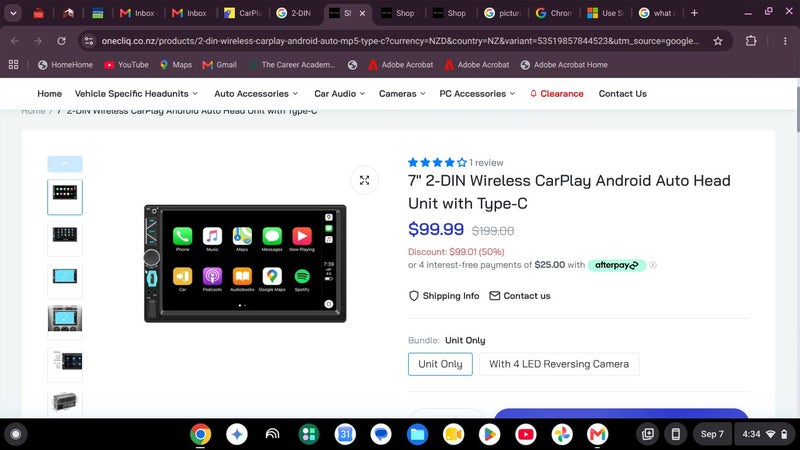Viewport: 800px width, 450px height.
Task: Reload the page with the refresh icon
Action: (x=61, y=41)
